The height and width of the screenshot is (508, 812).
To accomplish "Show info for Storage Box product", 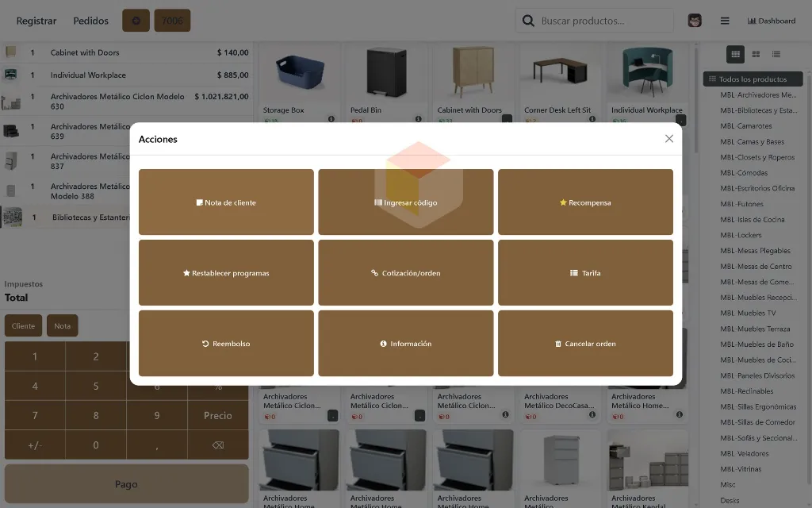I will coord(331,119).
